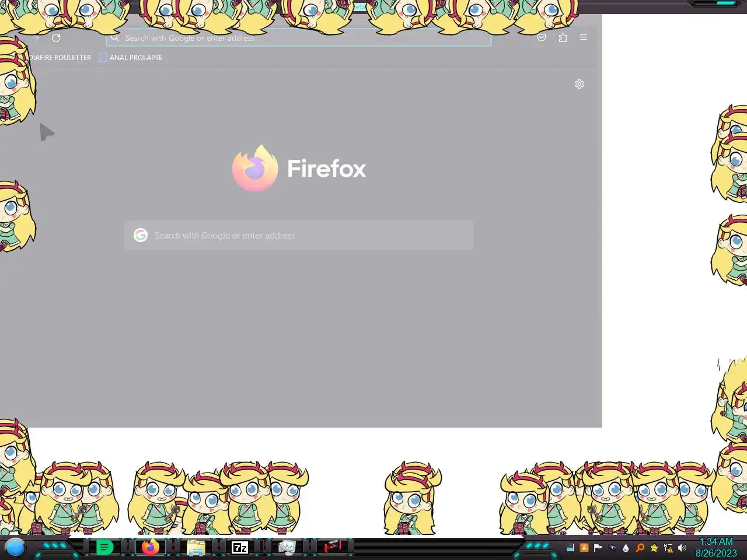Click the camera-shaped tray icon
747x560 pixels.
pos(612,548)
